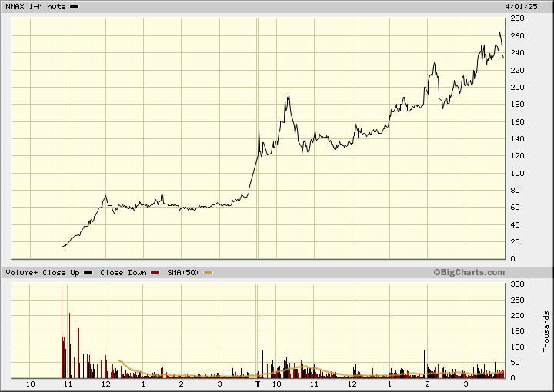
Task: Click the starting point of the price line
Action: click(63, 246)
